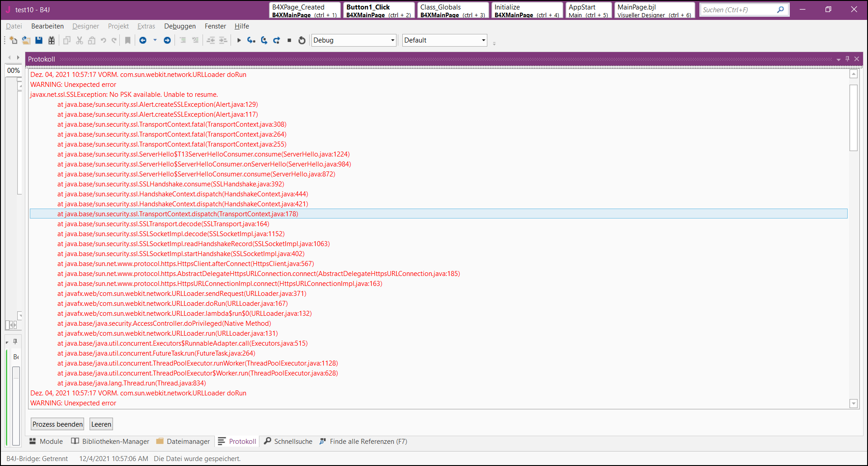Toggle auto-hide pin on Protokoll panel

(x=848, y=59)
